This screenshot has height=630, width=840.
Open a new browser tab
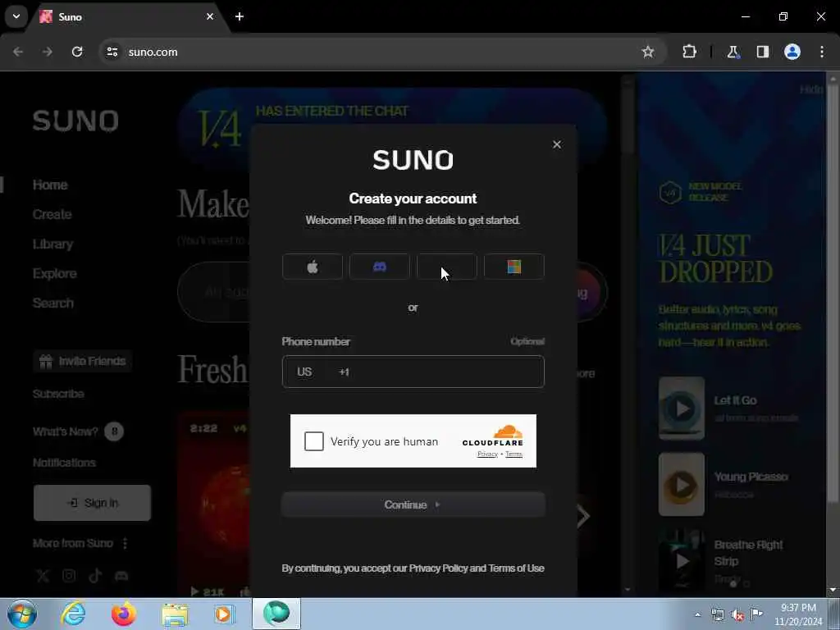point(240,16)
